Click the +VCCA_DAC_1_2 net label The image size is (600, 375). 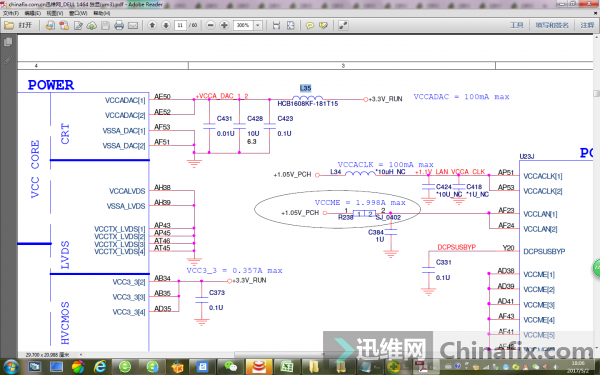tap(222, 96)
